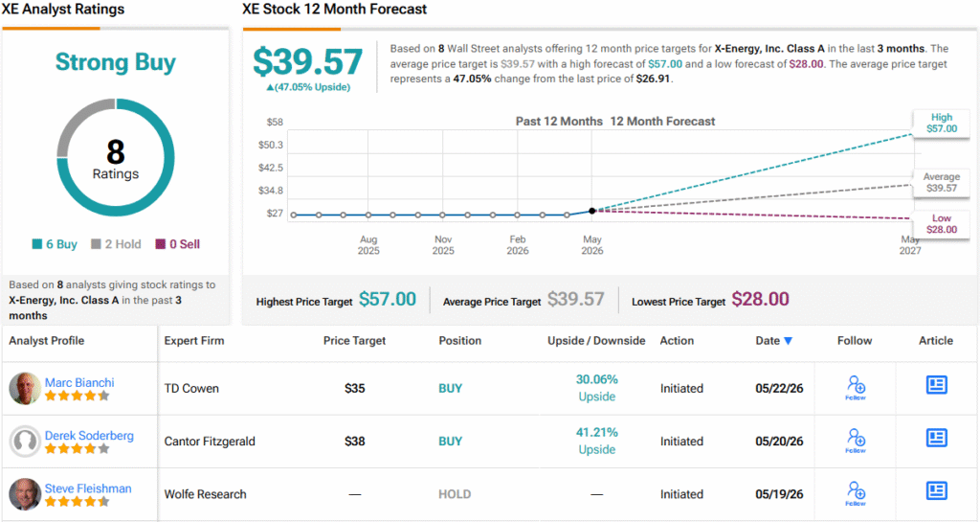Image resolution: width=980 pixels, height=522 pixels.
Task: Click Derek Soderberg's star rating
Action: tap(77, 449)
